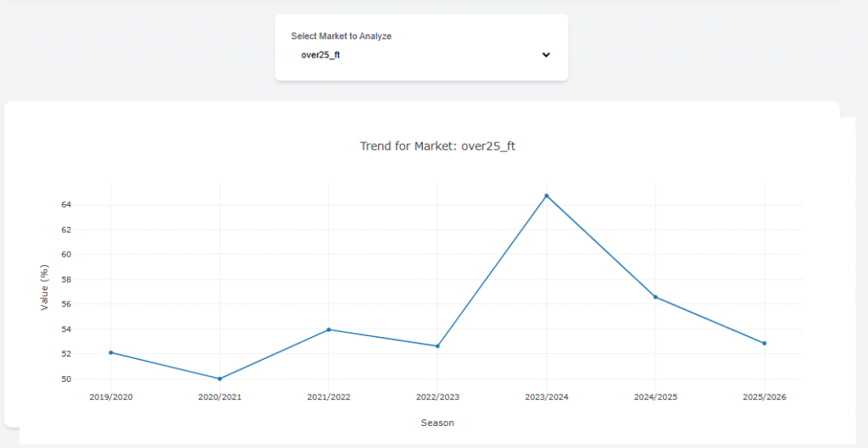Click the '2020/2021' x-axis label
868x448 pixels.
coord(220,397)
